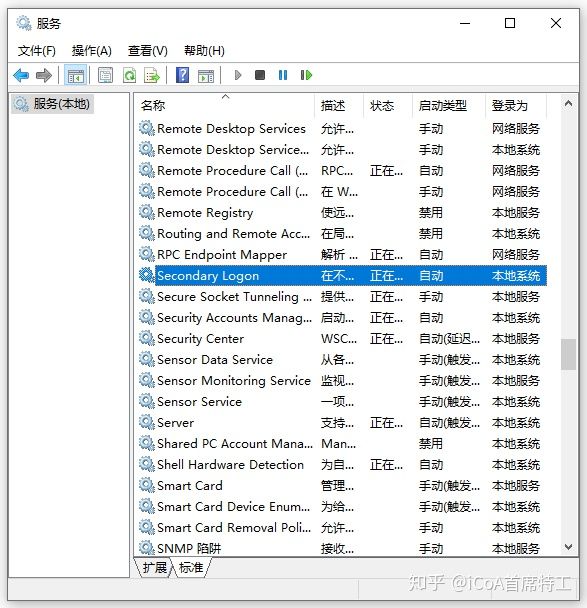Click the gear icon of Secondary Logon

[x=147, y=275]
